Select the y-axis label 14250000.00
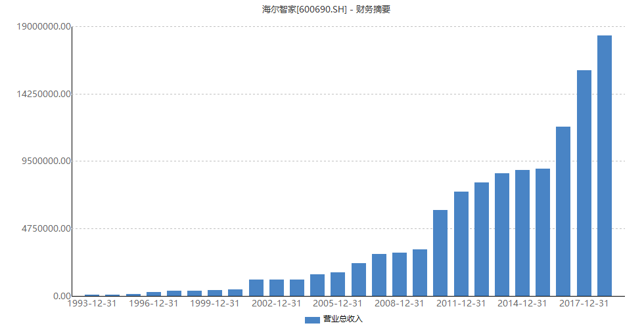The height and width of the screenshot is (334, 644). coord(44,94)
